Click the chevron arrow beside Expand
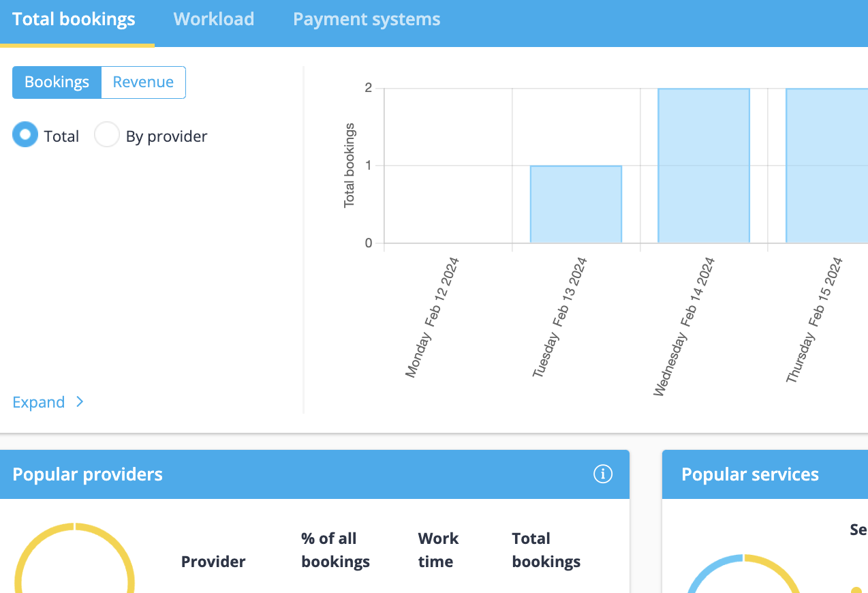Viewport: 868px width, 593px height. [x=80, y=402]
